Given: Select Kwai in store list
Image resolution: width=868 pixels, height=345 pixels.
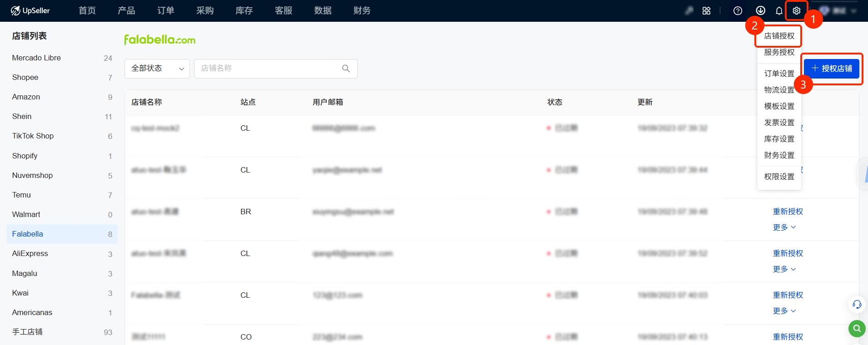Looking at the screenshot, I should (62, 293).
